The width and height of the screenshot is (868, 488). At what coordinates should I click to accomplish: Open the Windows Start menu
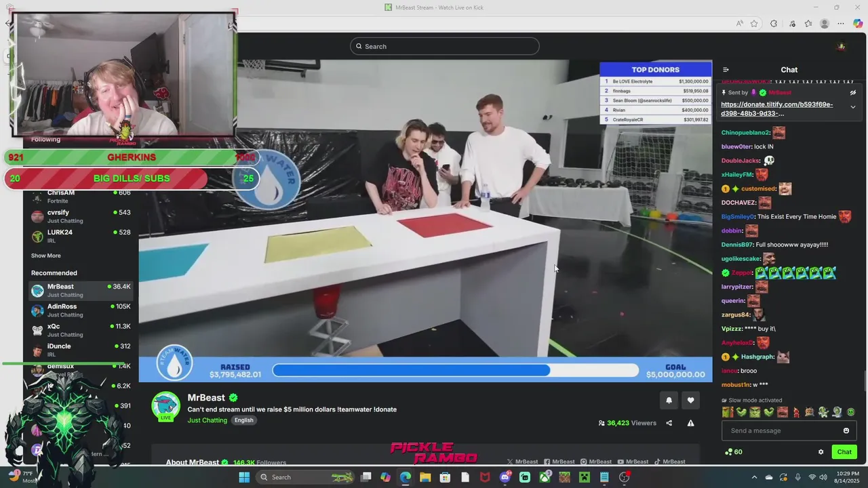tap(244, 477)
